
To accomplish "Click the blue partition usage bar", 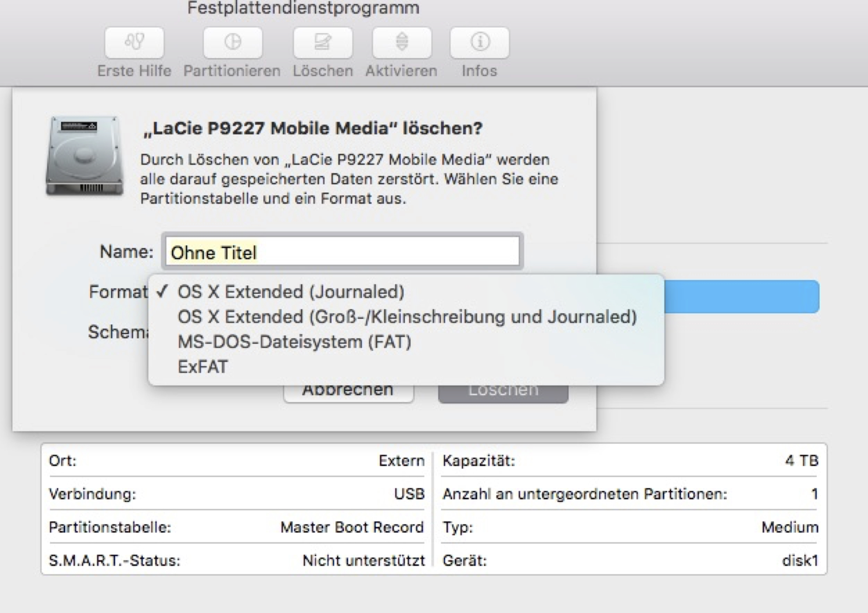I will click(742, 296).
